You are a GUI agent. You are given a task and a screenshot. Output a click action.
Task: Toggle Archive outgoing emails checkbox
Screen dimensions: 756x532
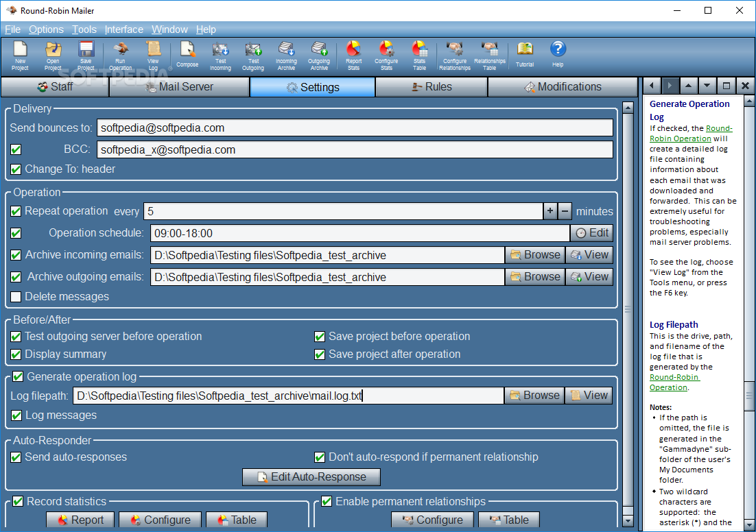point(16,277)
